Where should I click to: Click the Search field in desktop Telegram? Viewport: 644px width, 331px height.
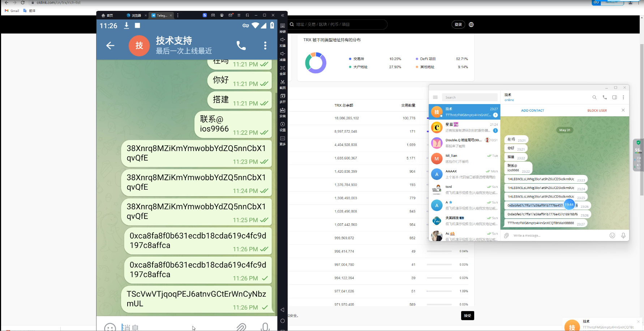click(x=469, y=98)
